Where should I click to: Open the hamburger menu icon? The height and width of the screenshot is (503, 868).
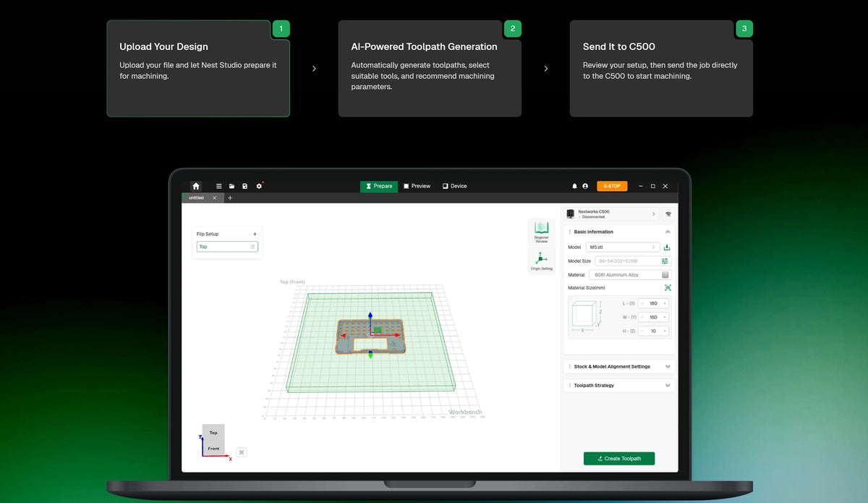coord(219,186)
